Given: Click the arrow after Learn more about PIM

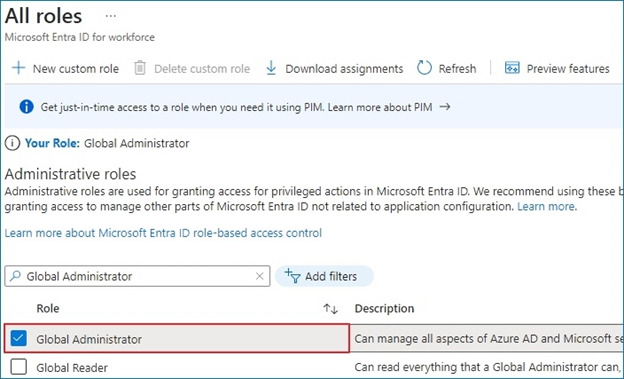Looking at the screenshot, I should 445,107.
